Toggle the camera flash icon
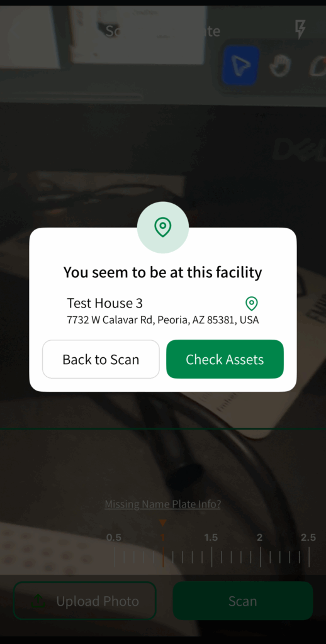This screenshot has width=326, height=644. coord(301,30)
